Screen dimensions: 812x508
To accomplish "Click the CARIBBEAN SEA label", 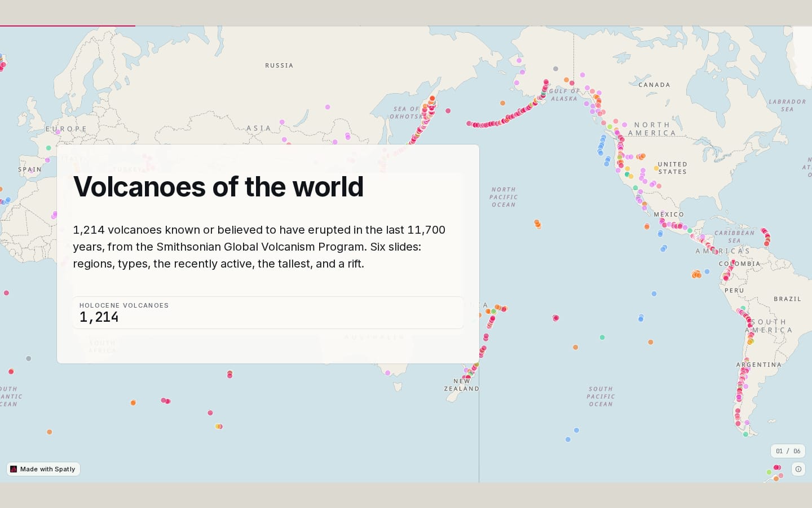I will pyautogui.click(x=734, y=237).
